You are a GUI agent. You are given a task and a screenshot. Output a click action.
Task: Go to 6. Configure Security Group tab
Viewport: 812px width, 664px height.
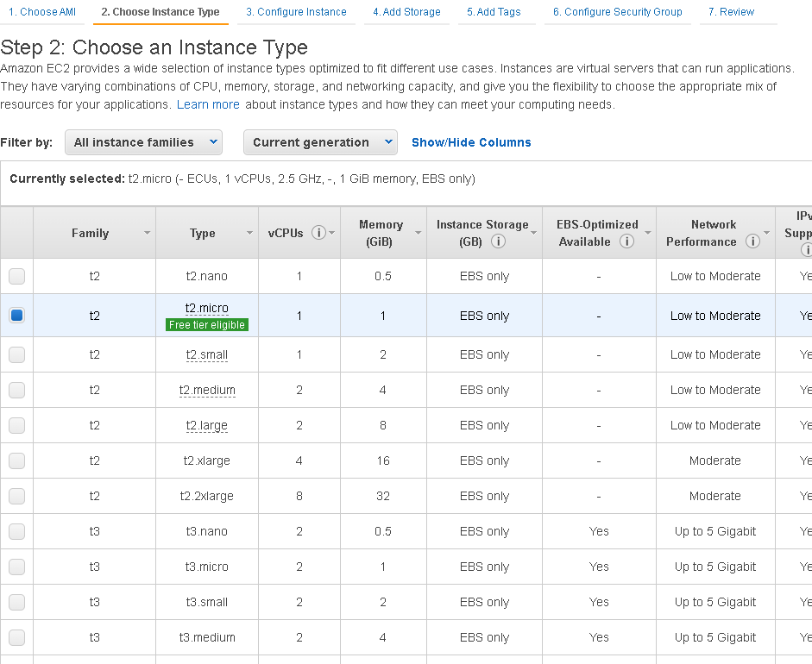pos(617,11)
